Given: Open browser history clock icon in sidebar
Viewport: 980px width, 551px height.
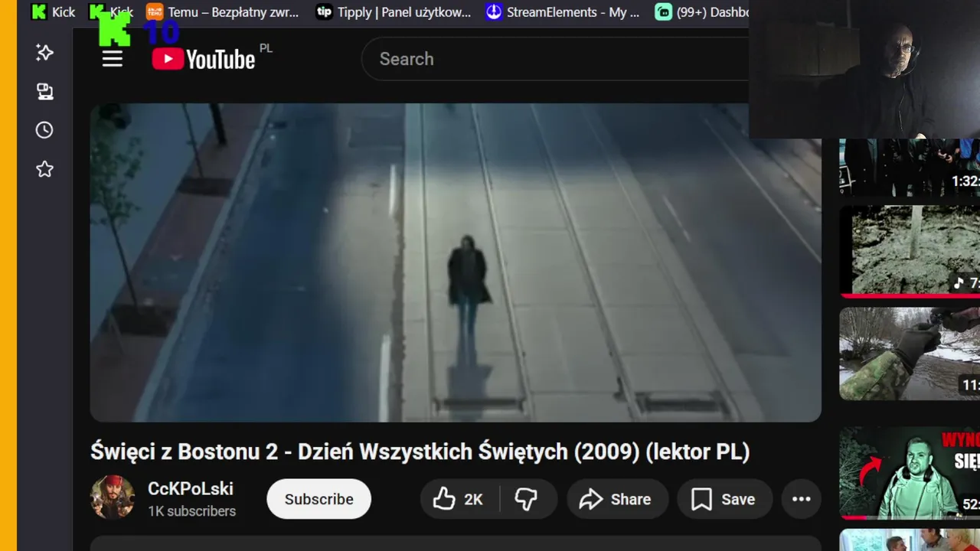Looking at the screenshot, I should click(44, 130).
